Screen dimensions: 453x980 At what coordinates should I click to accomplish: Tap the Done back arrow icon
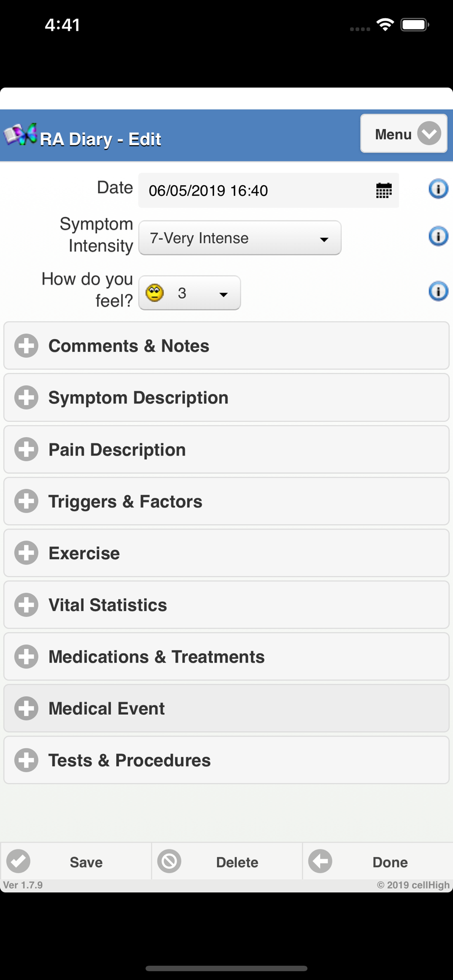coord(320,861)
